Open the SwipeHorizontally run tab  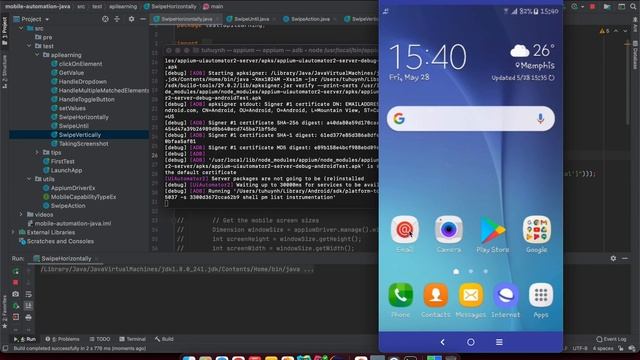pos(65,258)
